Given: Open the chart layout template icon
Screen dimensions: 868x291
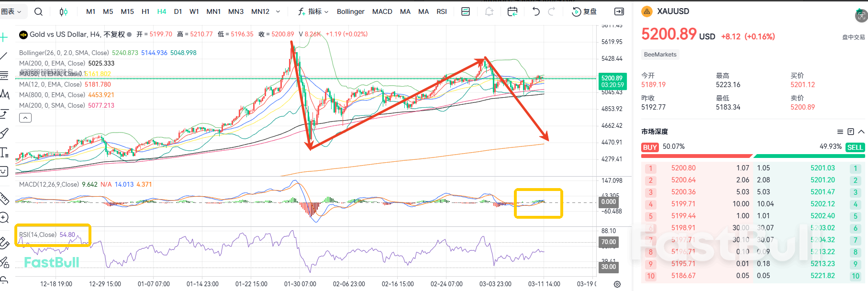Looking at the screenshot, I should click(x=465, y=11).
